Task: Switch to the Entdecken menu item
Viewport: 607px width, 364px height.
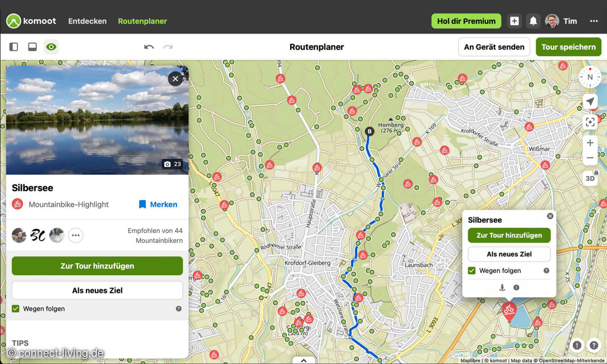Action: tap(87, 21)
